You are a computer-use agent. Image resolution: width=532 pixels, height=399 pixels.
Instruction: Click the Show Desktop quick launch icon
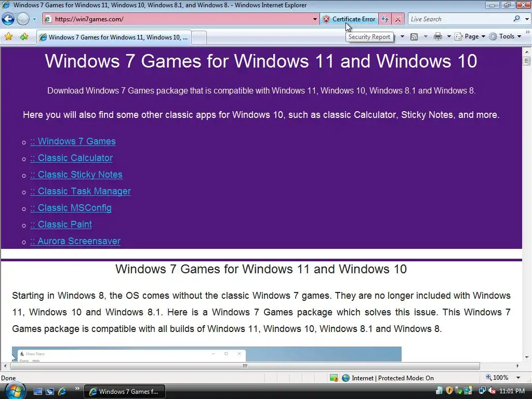pyautogui.click(x=37, y=392)
